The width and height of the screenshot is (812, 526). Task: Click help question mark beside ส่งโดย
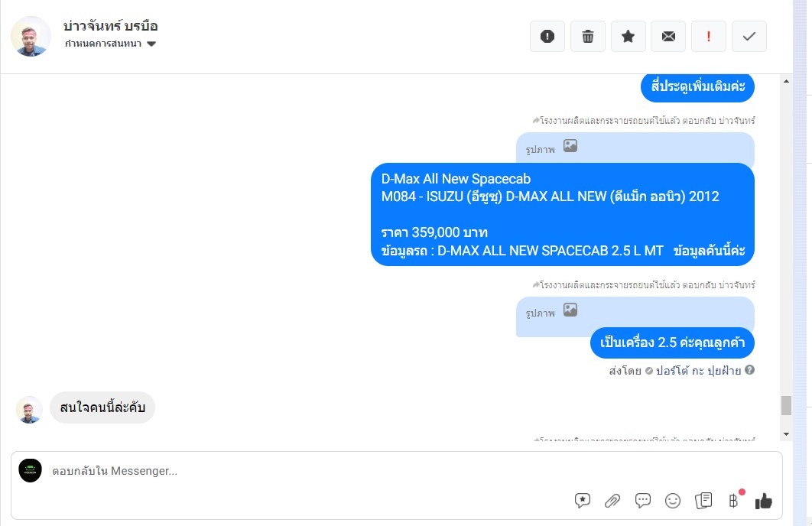click(749, 369)
